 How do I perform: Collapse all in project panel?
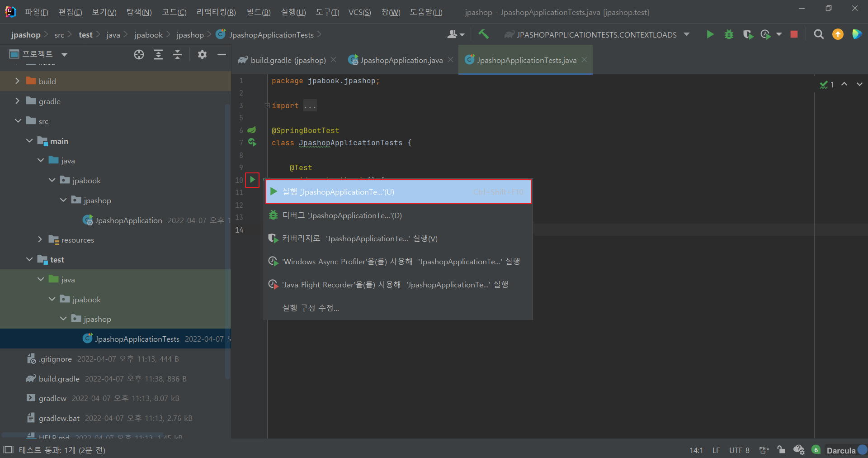pos(177,55)
